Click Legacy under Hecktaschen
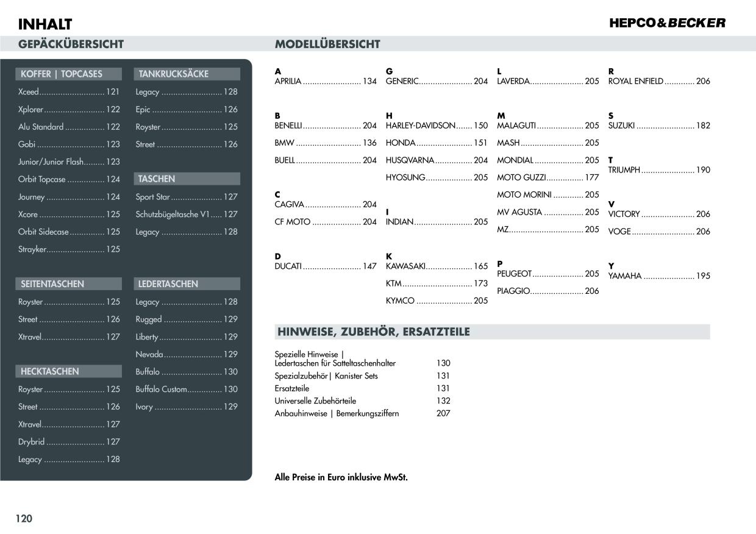The width and height of the screenshot is (756, 534). click(69, 460)
